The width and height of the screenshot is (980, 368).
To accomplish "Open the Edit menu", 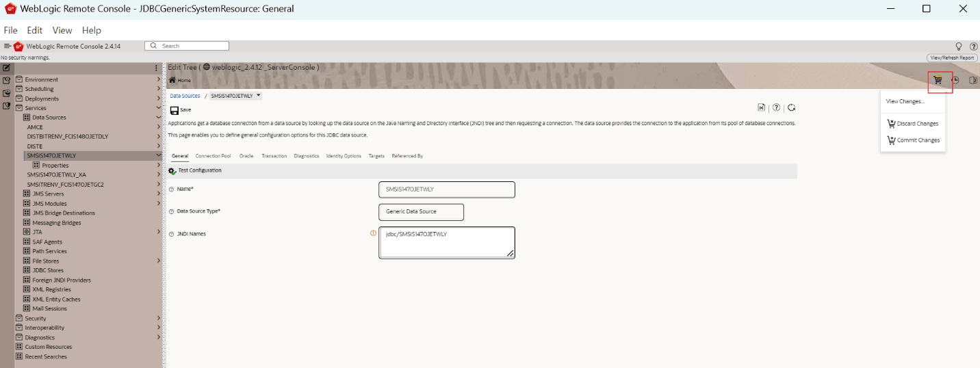I will coord(35,30).
